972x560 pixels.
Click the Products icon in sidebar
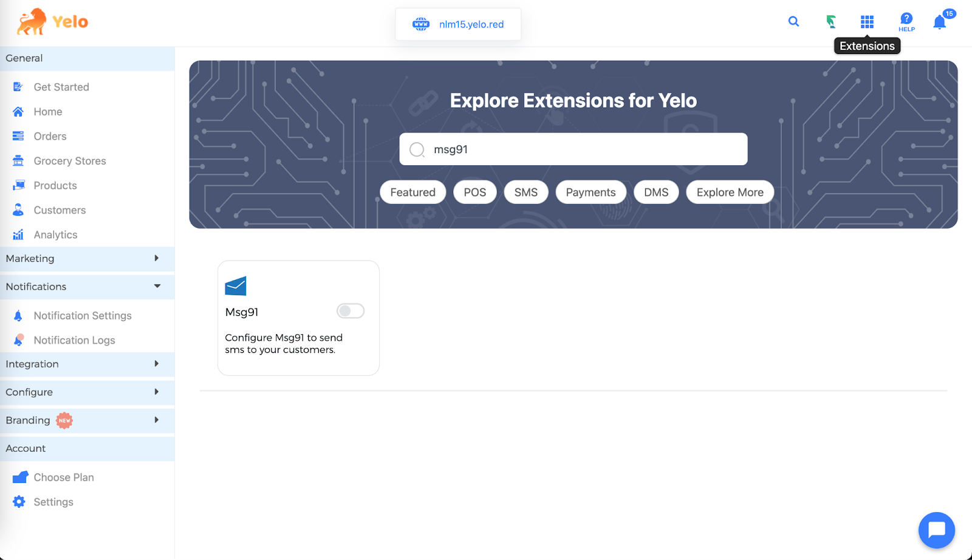click(x=19, y=185)
